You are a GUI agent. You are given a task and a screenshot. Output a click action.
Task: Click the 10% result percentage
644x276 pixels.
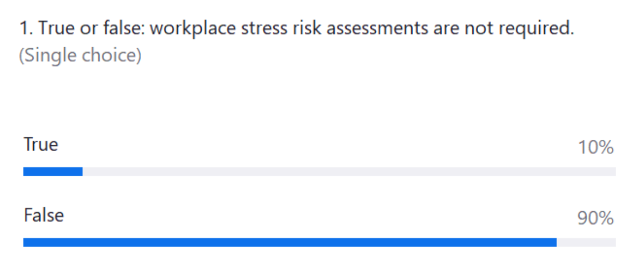596,148
